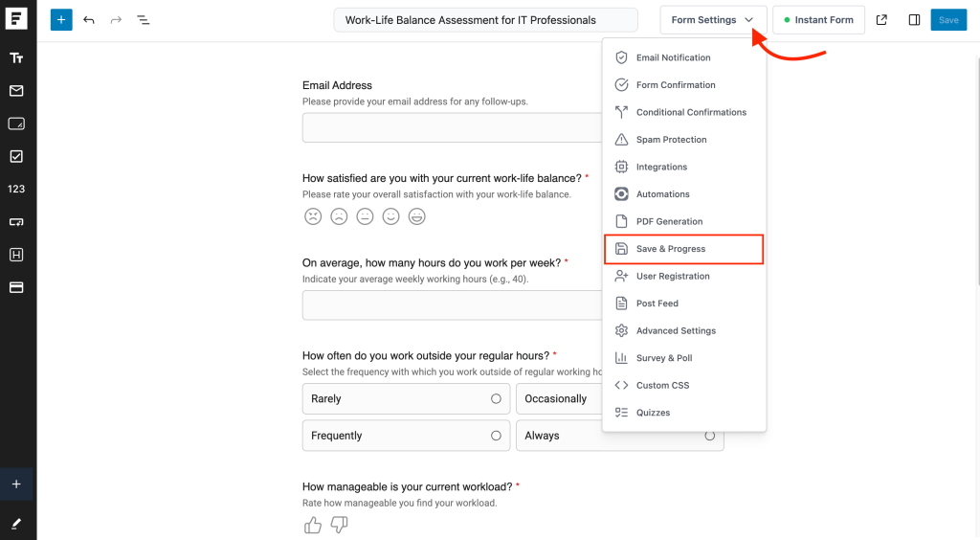Open Quizzes menu item
This screenshot has height=540, width=980.
[683, 413]
